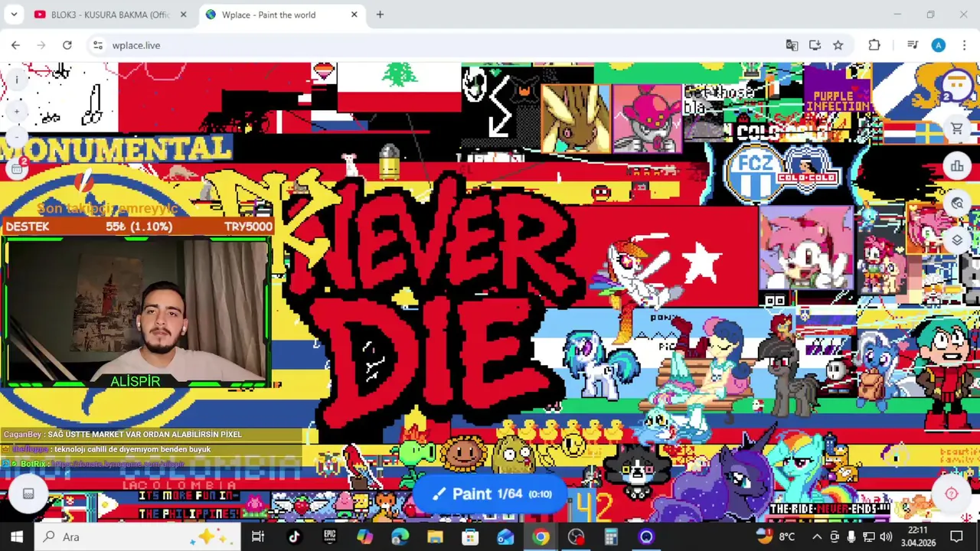Open the 8°C weather widget
Viewport: 980px width, 551px height.
775,536
